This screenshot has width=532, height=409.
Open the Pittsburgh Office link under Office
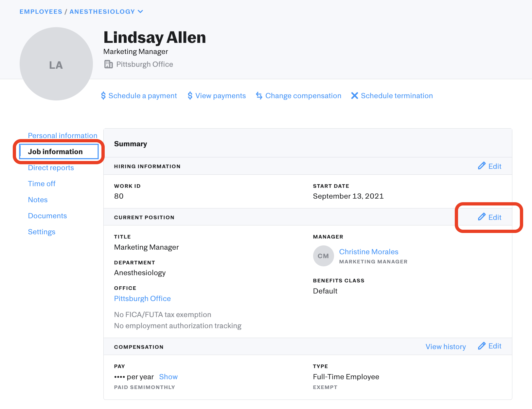pos(142,298)
